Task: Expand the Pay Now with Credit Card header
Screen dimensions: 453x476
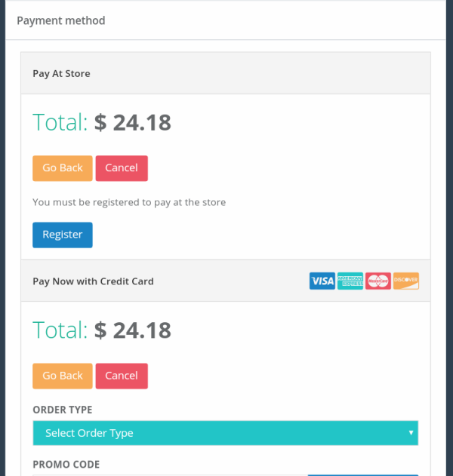Action: [x=226, y=281]
